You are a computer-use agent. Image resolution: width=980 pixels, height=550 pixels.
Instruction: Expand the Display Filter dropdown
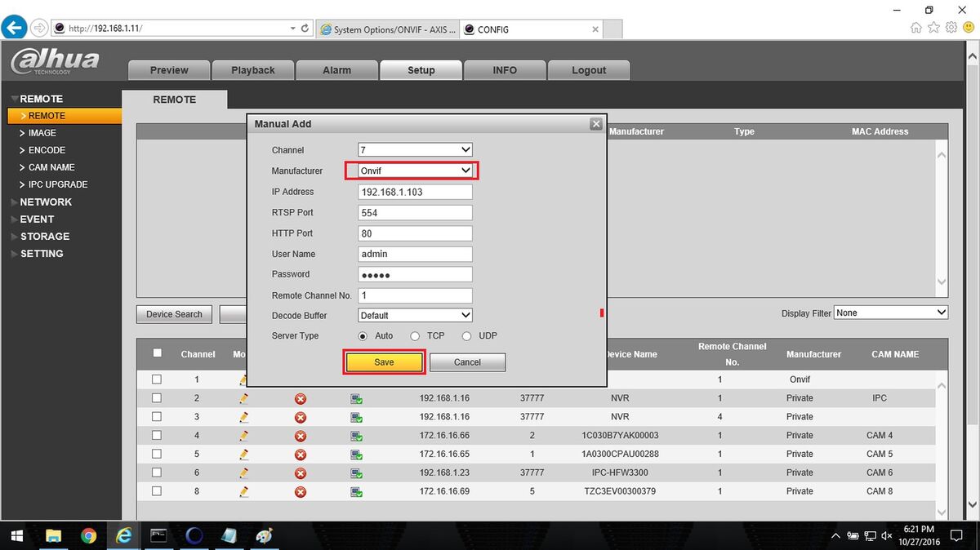pos(891,313)
